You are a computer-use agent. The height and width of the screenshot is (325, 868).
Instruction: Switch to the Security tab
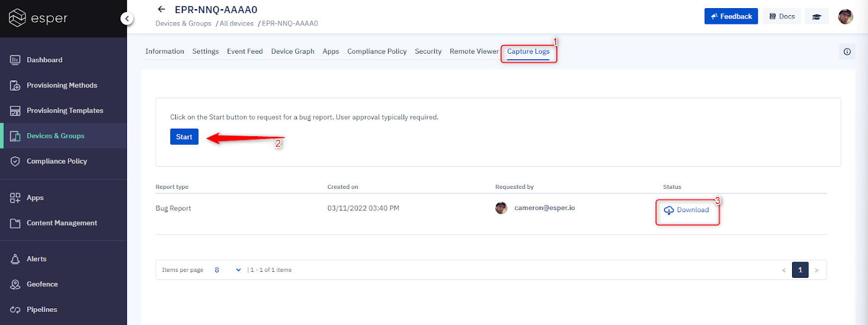tap(428, 52)
